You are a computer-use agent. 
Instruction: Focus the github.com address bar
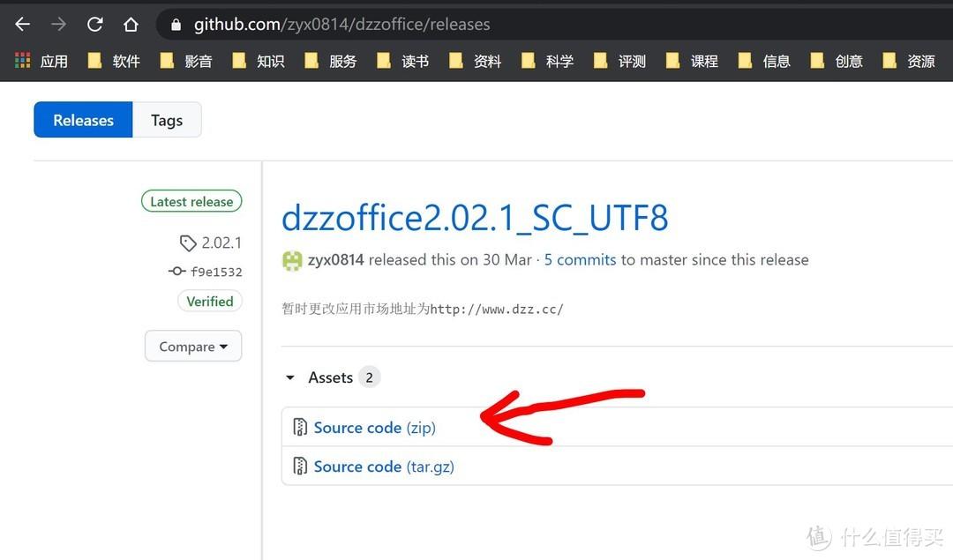553,25
